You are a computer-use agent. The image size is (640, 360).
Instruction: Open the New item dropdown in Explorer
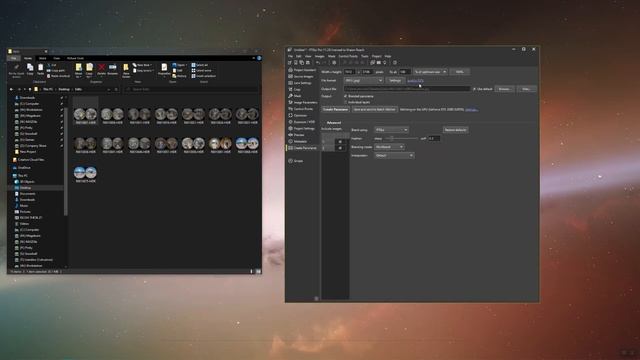(143, 65)
